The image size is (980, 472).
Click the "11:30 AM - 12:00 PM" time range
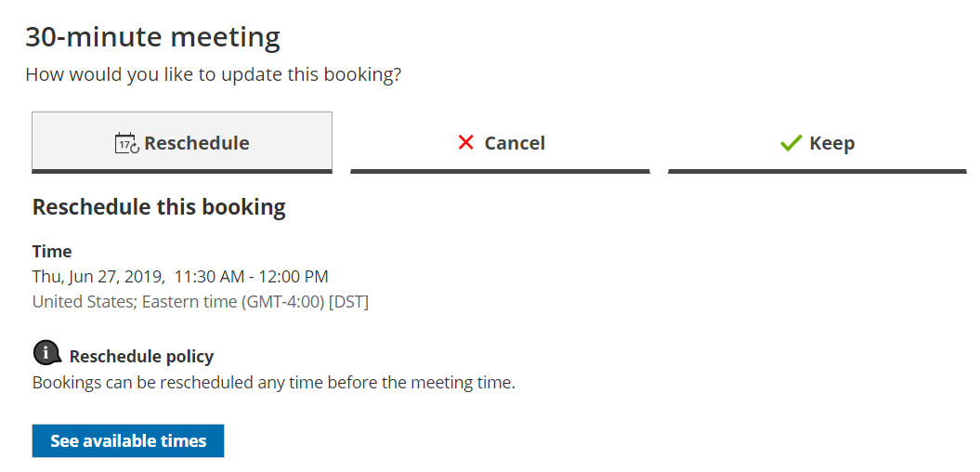click(251, 276)
